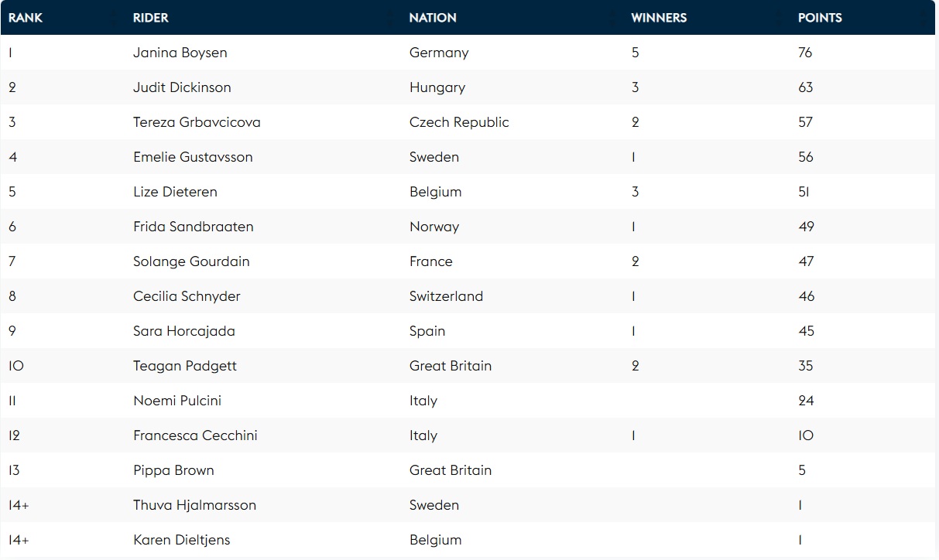Viewport: 939px width, 560px height.
Task: Click rider name Frida Sandbraaten
Action: tap(193, 227)
